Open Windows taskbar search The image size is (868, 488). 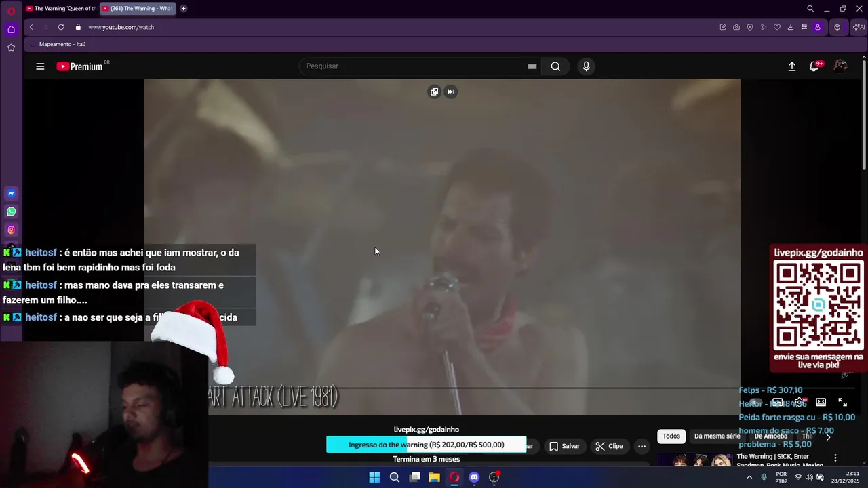[x=395, y=477]
